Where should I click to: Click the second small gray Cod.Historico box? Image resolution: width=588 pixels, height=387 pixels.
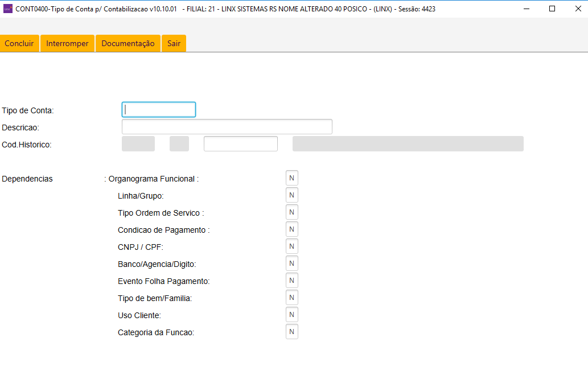179,143
